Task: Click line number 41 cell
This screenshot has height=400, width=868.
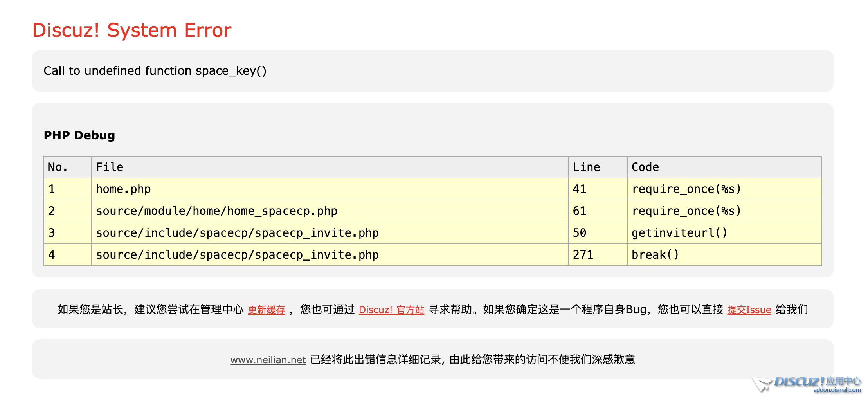Action: pos(579,189)
